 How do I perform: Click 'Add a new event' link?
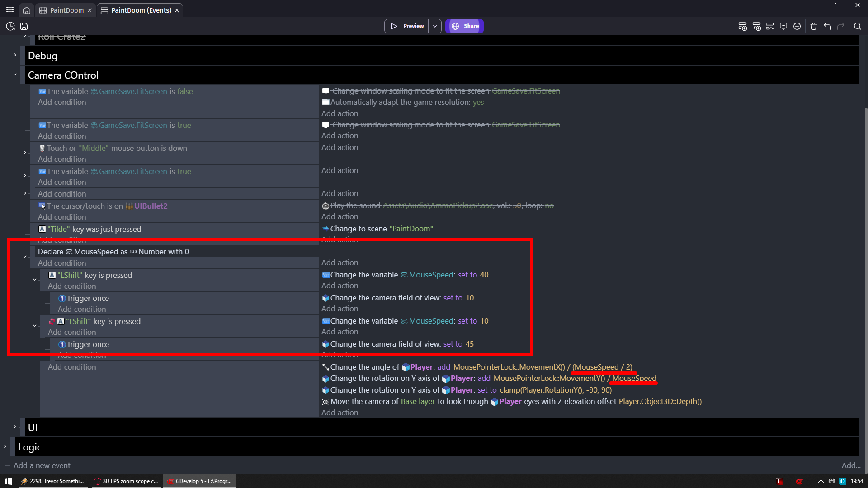coord(42,465)
